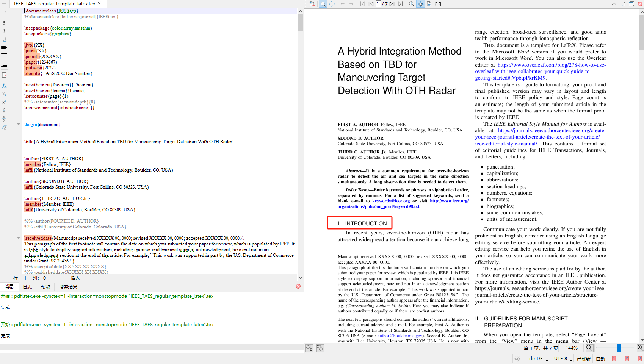644x364 pixels.
Task: Click the PDF page number input field
Action: [378, 4]
